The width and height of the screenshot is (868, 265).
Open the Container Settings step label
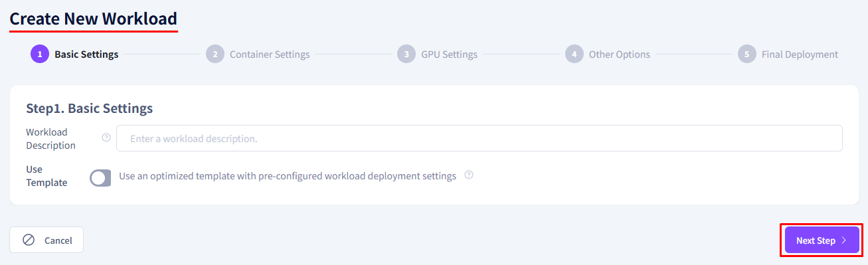(270, 54)
